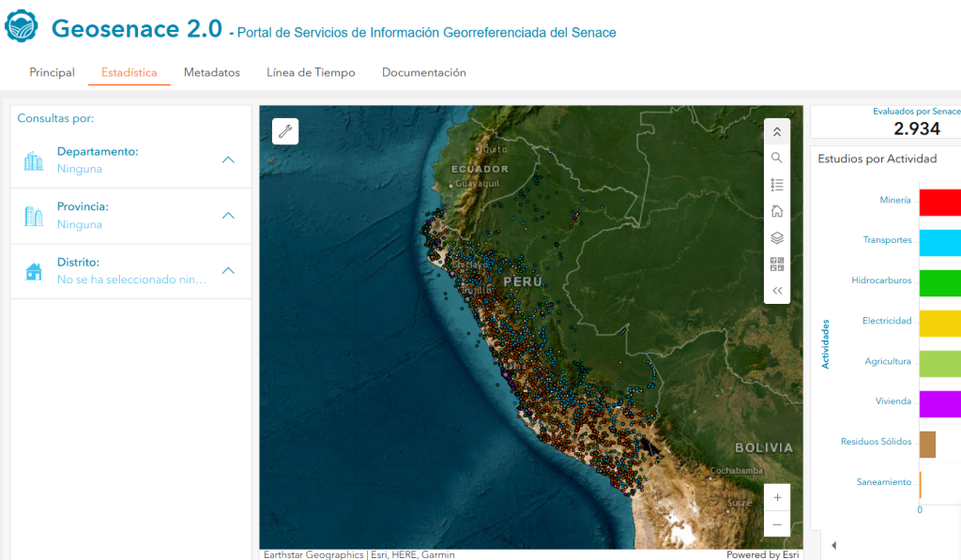Open the map layers icon

click(x=776, y=237)
